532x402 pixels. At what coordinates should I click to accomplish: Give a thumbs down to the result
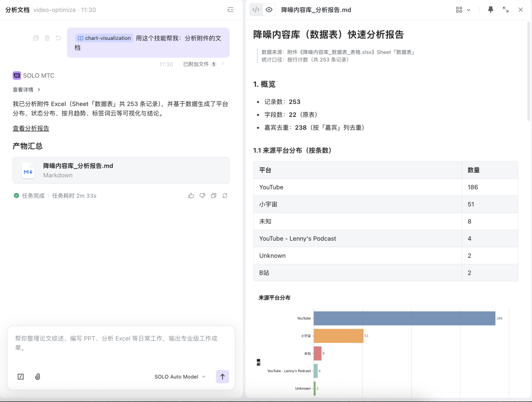(x=202, y=195)
